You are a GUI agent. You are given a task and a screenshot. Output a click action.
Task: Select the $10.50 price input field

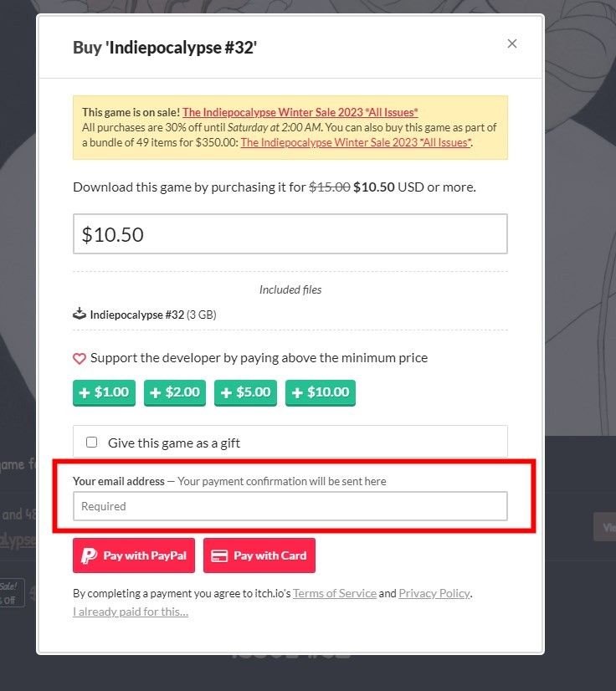(x=290, y=234)
